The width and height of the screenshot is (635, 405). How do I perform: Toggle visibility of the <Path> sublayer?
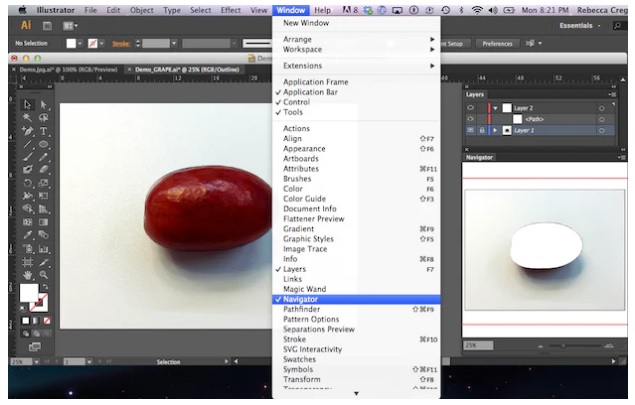point(470,119)
